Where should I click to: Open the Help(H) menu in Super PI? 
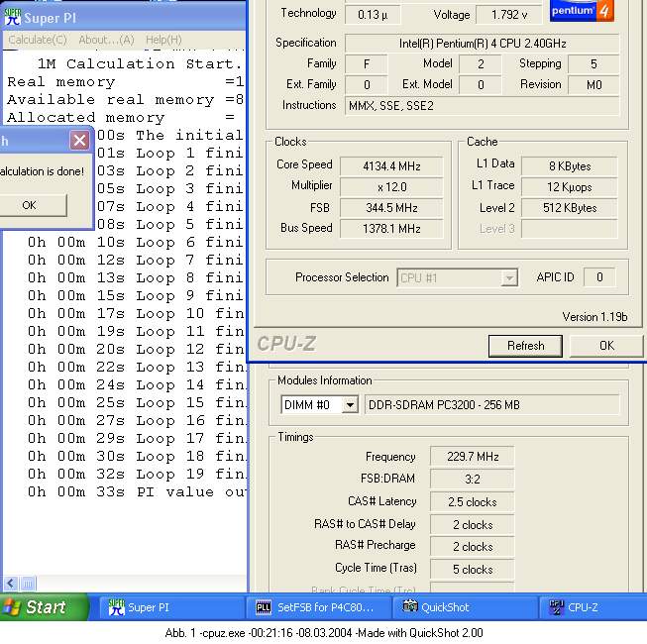pos(163,40)
